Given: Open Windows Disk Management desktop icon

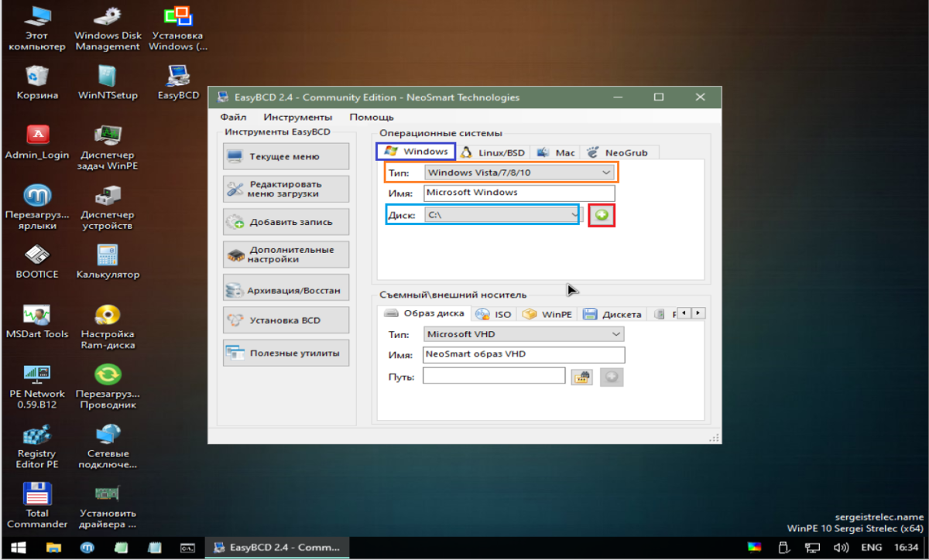Looking at the screenshot, I should pyautogui.click(x=108, y=29).
